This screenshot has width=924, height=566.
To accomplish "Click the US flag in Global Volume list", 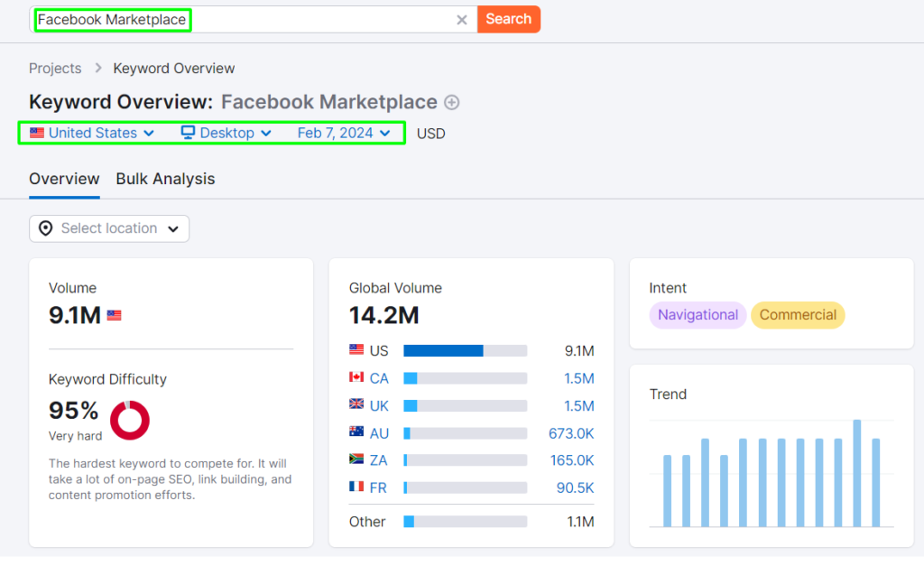I will [x=356, y=349].
